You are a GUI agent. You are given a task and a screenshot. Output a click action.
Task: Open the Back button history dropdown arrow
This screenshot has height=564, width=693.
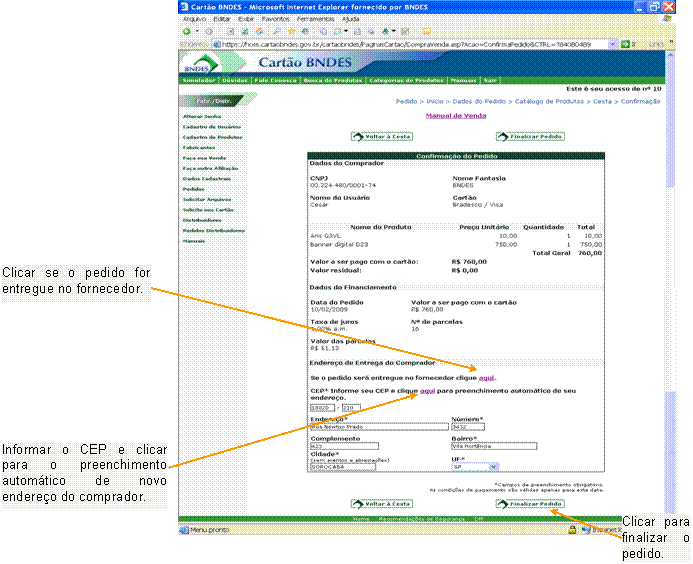(197, 31)
